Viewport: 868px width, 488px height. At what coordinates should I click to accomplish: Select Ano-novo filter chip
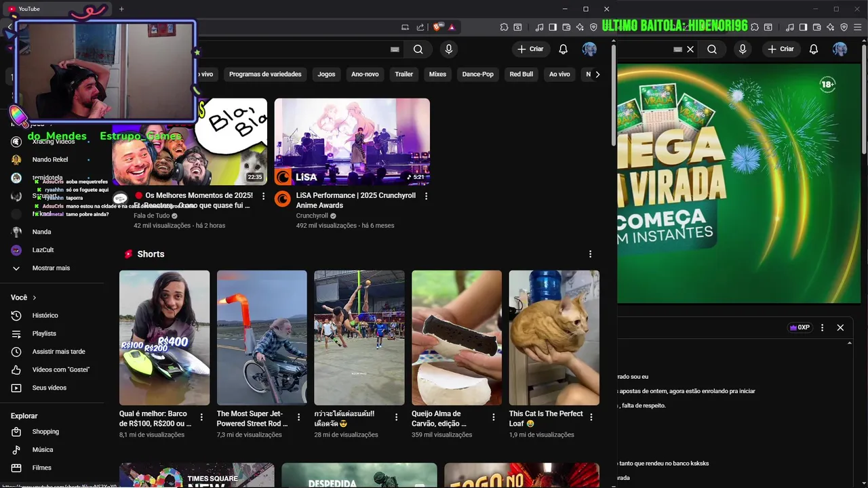pos(365,74)
